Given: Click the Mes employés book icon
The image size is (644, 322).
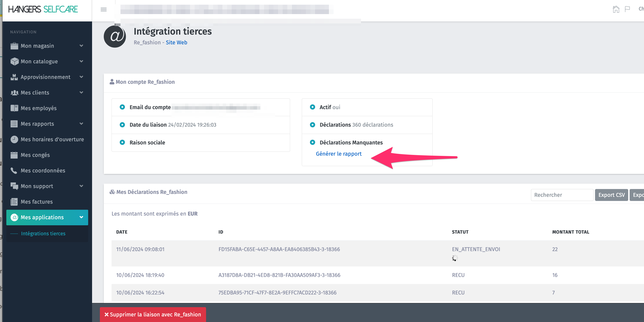Looking at the screenshot, I should tap(14, 108).
